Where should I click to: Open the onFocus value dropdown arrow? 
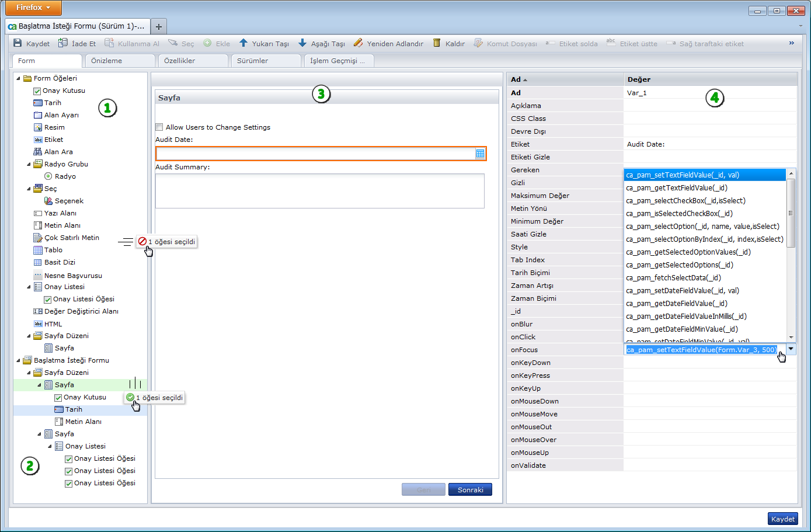[791, 349]
